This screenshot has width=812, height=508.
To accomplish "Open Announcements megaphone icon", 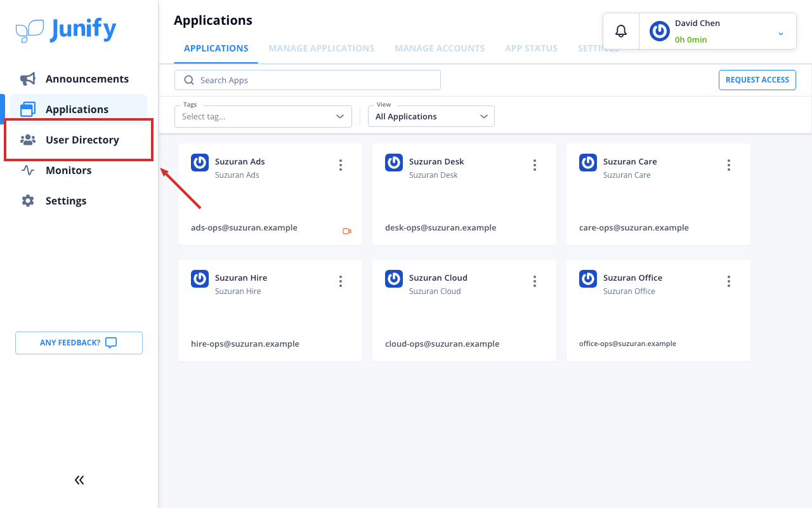I will (x=28, y=79).
